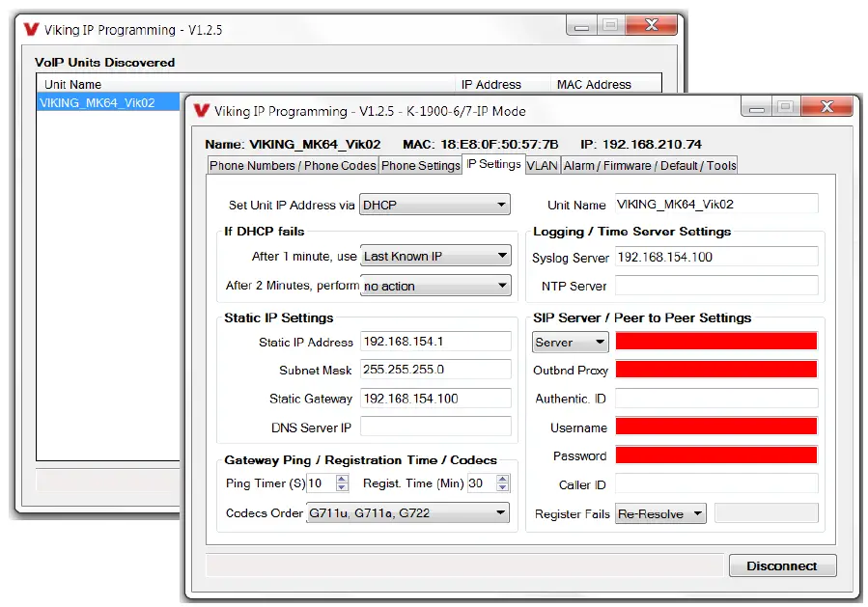The width and height of the screenshot is (868, 607).
Task: Click the red Outbnd Proxy field
Action: click(716, 369)
